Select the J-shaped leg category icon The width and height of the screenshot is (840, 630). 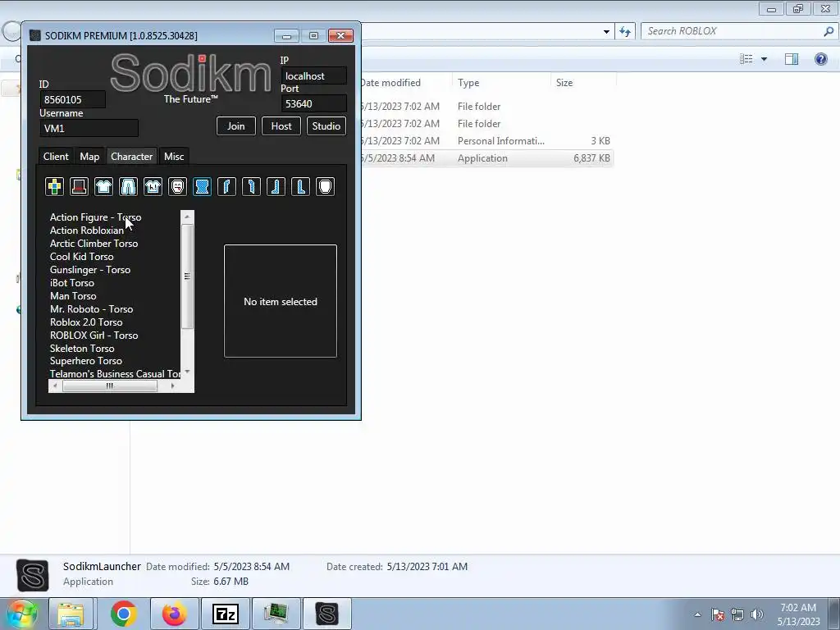point(276,186)
